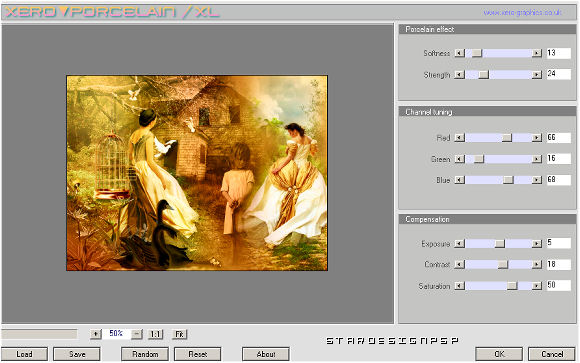Load a saved preset
The height and width of the screenshot is (363, 580).
[24, 354]
